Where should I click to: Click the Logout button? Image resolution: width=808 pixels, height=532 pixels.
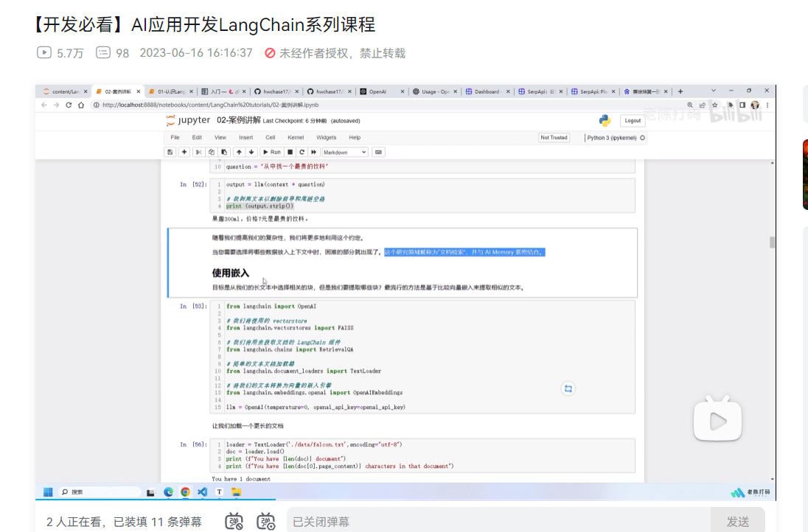point(633,121)
